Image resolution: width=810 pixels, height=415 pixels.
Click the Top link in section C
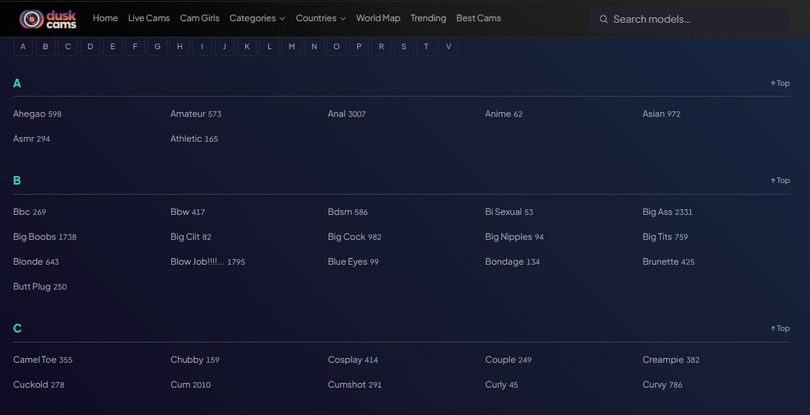pyautogui.click(x=780, y=328)
